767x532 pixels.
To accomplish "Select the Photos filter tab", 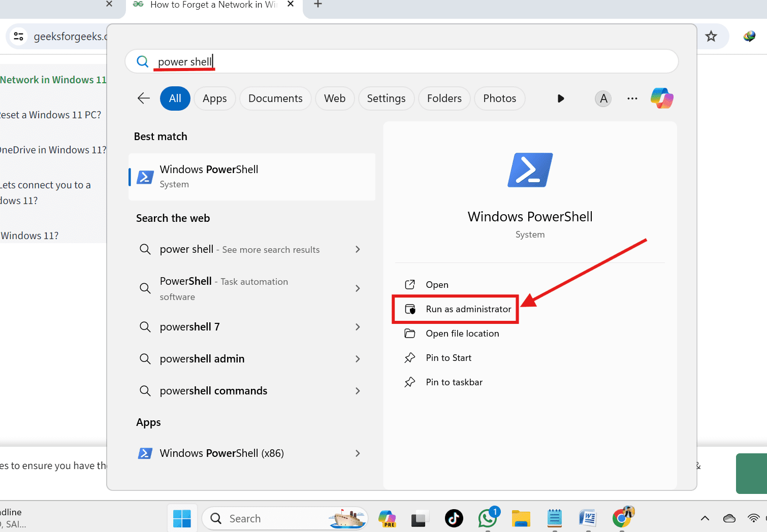I will tap(499, 98).
